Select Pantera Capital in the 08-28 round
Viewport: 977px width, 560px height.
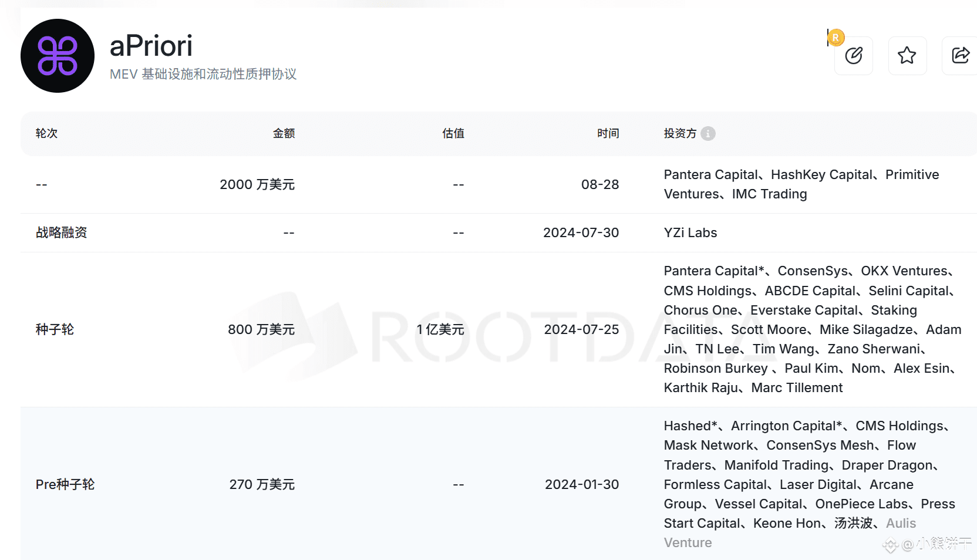click(x=711, y=174)
